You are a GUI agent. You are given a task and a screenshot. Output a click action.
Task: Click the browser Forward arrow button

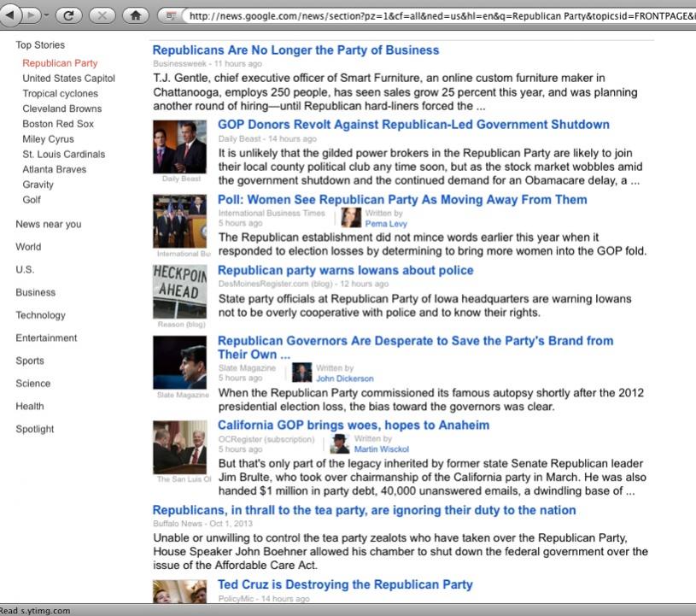point(31,15)
